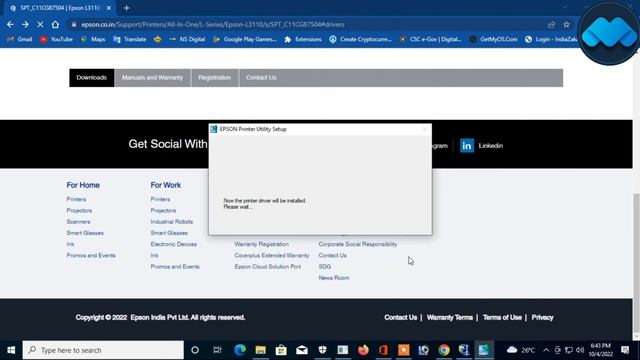This screenshot has height=360, width=640.
Task: Click the address bar URL field
Action: click(306, 24)
